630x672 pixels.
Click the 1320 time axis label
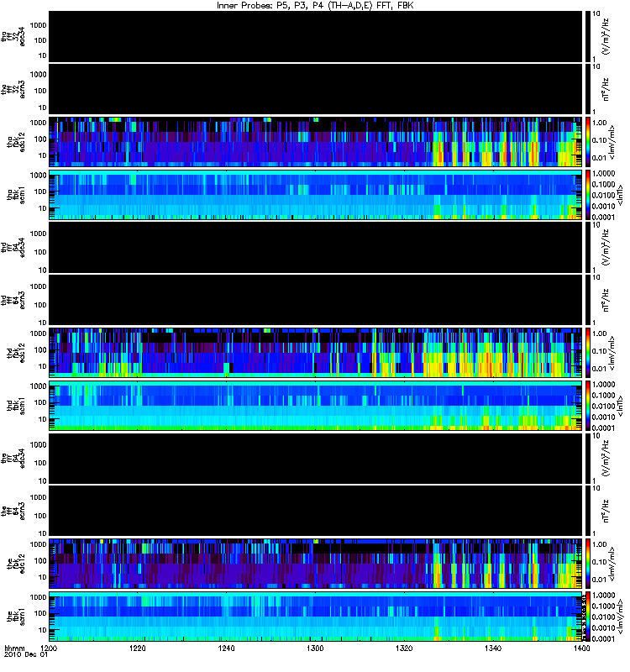point(404,648)
